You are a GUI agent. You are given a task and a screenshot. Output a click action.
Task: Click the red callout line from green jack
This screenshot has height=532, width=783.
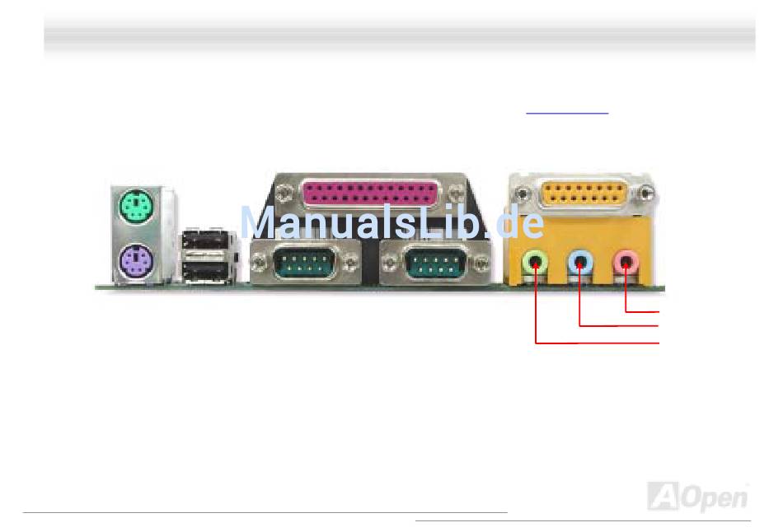tap(598, 343)
